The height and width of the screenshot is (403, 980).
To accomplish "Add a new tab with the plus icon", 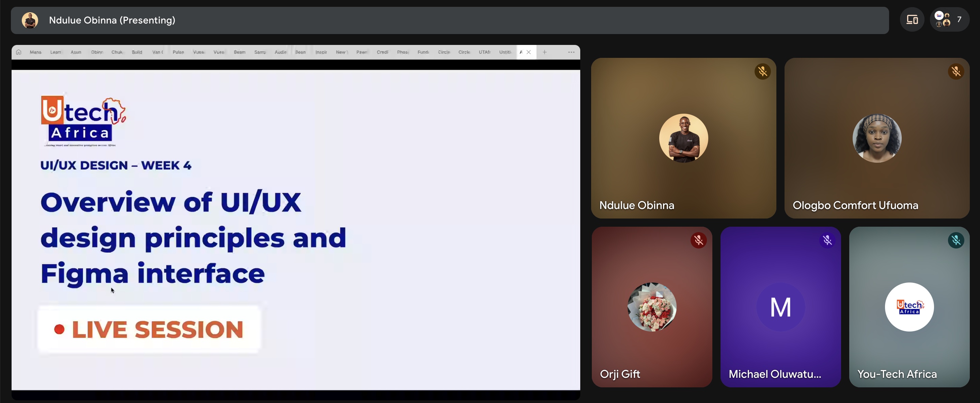I will click(x=545, y=52).
